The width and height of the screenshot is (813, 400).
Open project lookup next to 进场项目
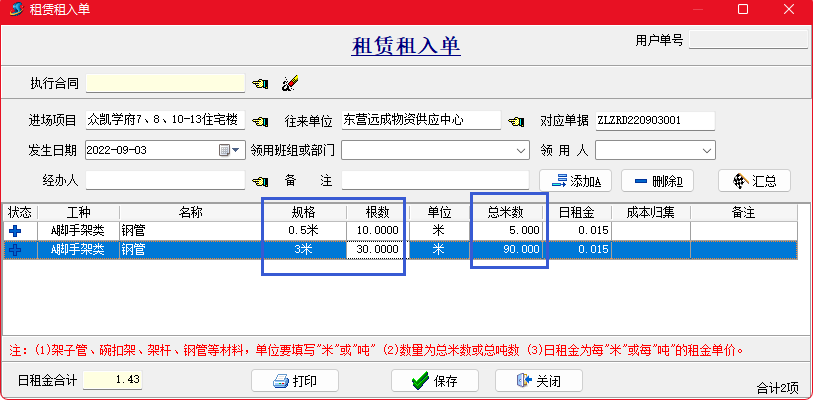click(261, 121)
